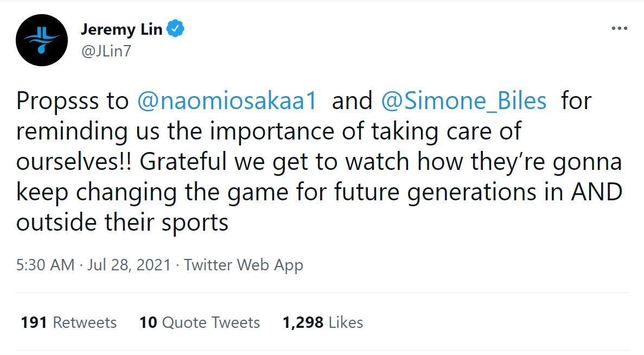The height and width of the screenshot is (355, 644).
Task: Click the word Grateful in the tweet
Action: click(183, 161)
